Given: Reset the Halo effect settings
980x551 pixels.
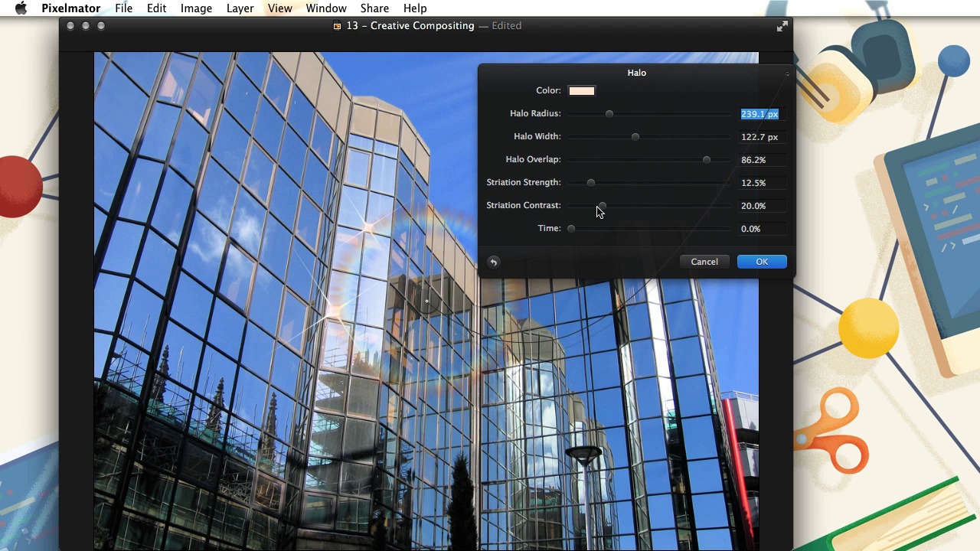Looking at the screenshot, I should (x=494, y=262).
